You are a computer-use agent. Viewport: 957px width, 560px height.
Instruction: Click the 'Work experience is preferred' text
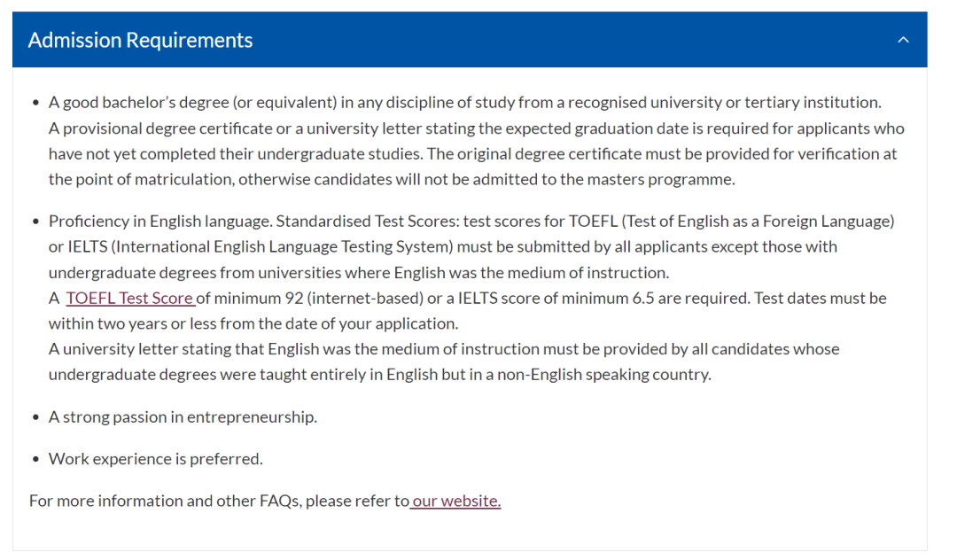156,459
